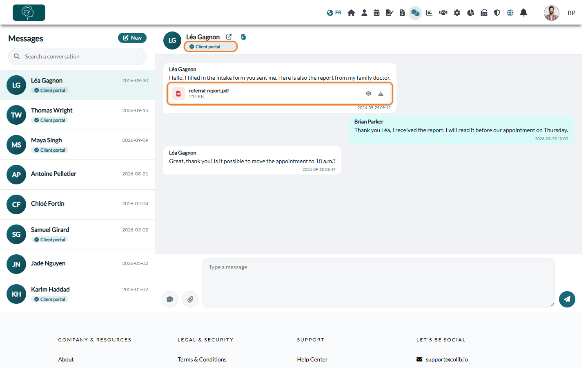This screenshot has width=588, height=368.
Task: Open the pie chart statistics icon
Action: pos(470,13)
